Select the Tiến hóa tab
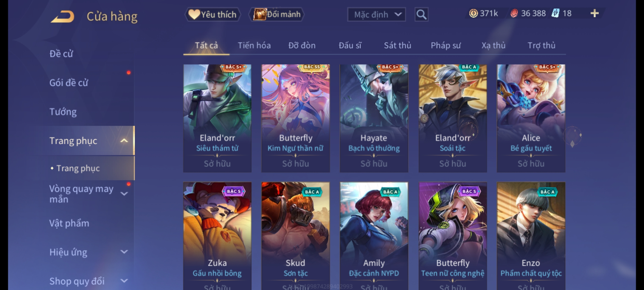Image resolution: width=644 pixels, height=290 pixels. 254,45
